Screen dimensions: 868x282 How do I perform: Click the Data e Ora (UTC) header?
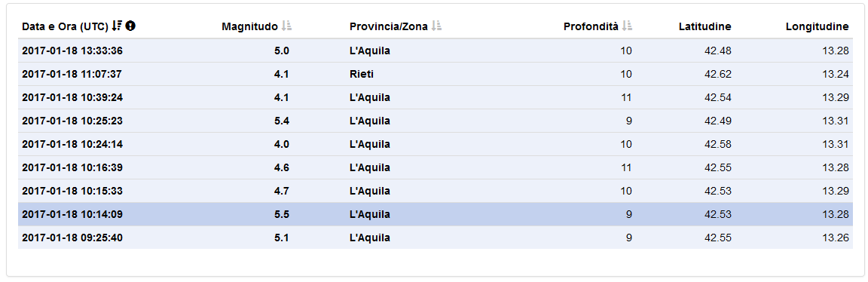[65, 26]
